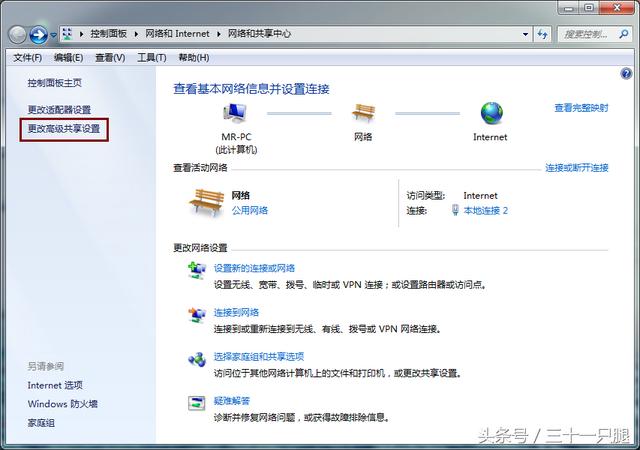The height and width of the screenshot is (450, 640).
Task: Click the Internet globe icon
Action: [x=491, y=113]
